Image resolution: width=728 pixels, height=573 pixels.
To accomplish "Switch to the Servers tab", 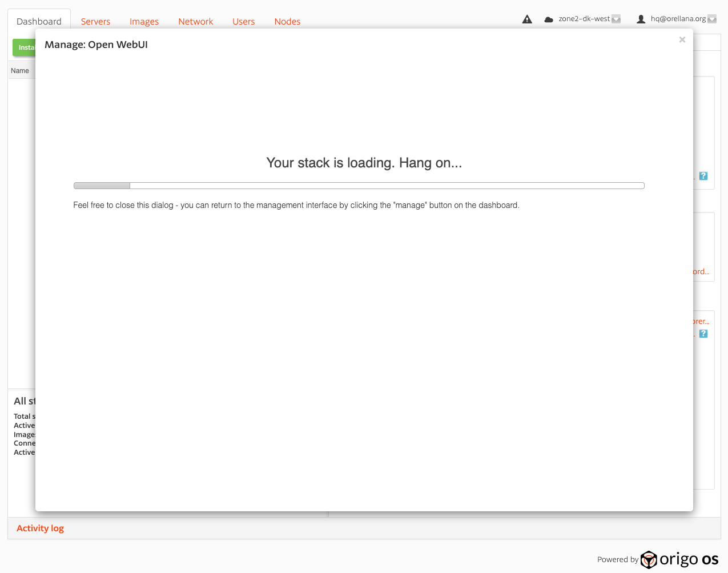I will click(95, 22).
